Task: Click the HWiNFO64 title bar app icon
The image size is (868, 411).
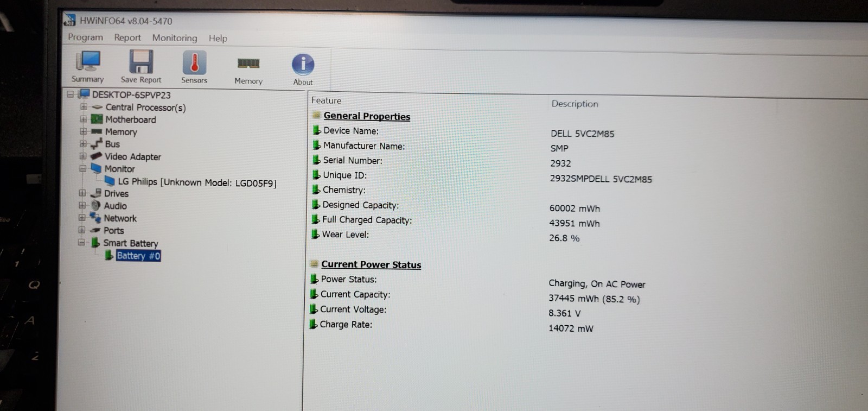Action: [x=69, y=20]
